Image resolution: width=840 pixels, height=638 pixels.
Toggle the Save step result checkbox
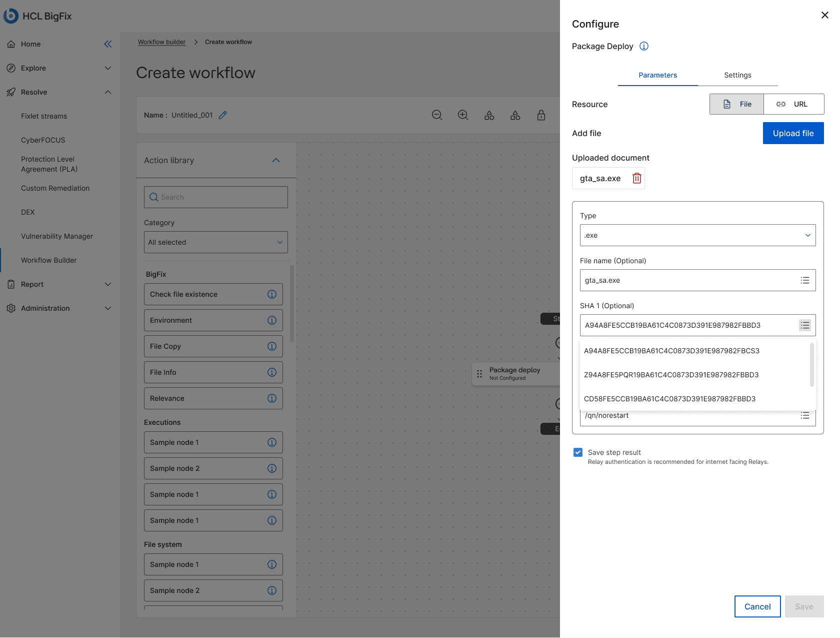click(578, 452)
